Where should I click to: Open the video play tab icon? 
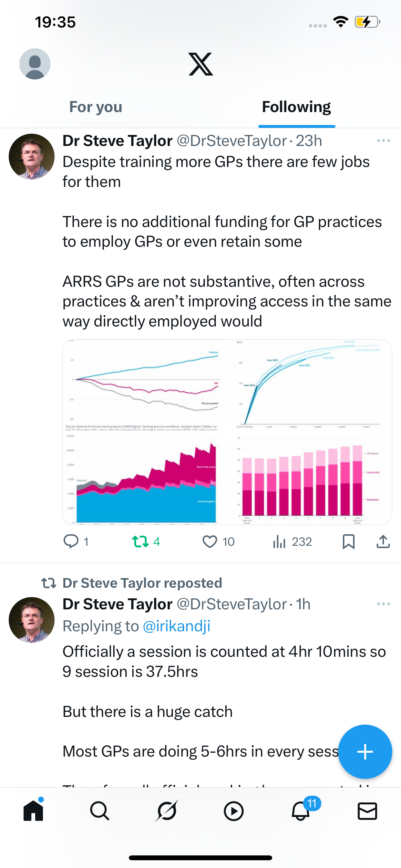click(233, 811)
